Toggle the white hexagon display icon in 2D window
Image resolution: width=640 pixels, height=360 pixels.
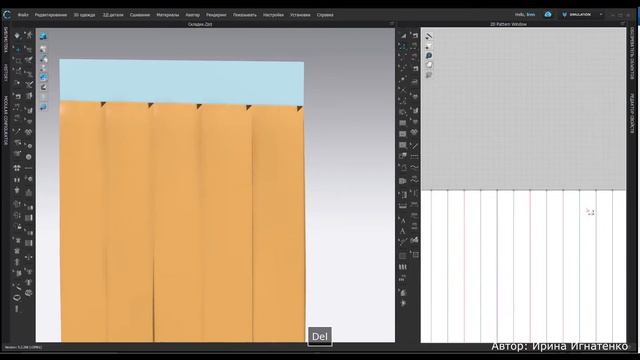429,65
